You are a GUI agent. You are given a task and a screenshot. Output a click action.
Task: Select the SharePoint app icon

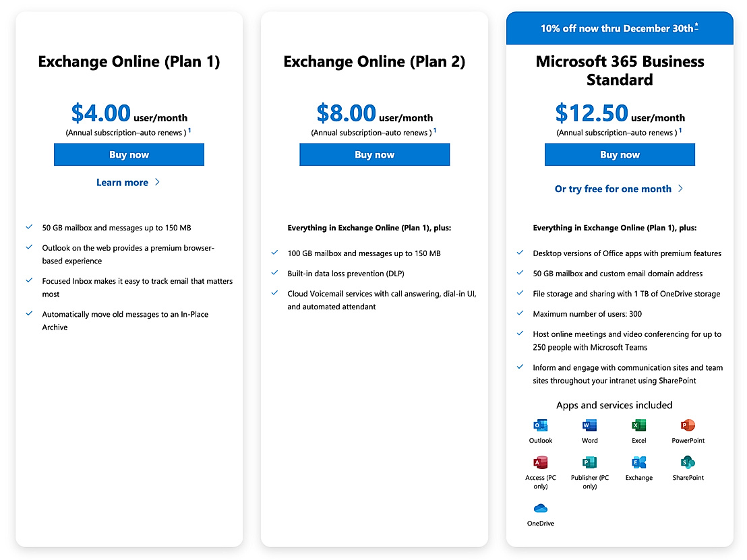(x=688, y=463)
